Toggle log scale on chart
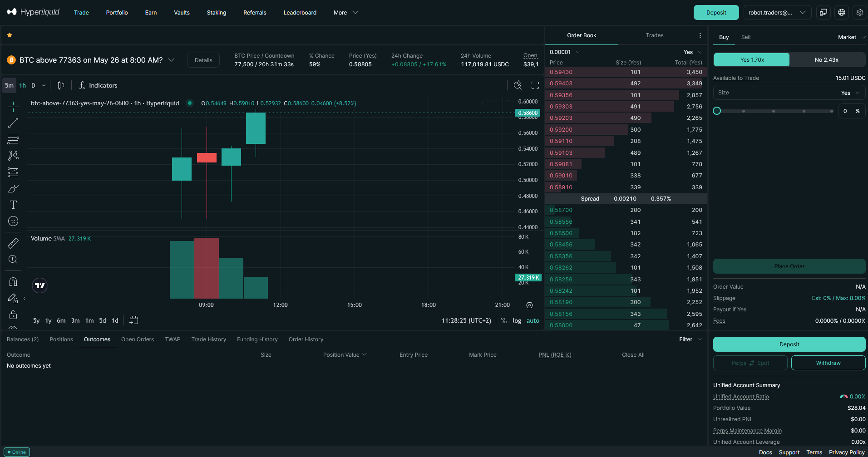This screenshot has height=457, width=868. click(517, 320)
